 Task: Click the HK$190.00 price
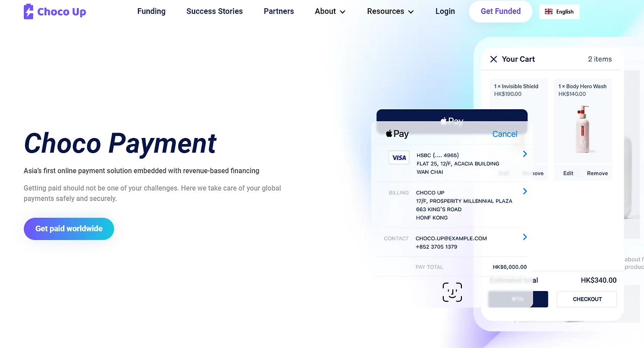pyautogui.click(x=508, y=94)
